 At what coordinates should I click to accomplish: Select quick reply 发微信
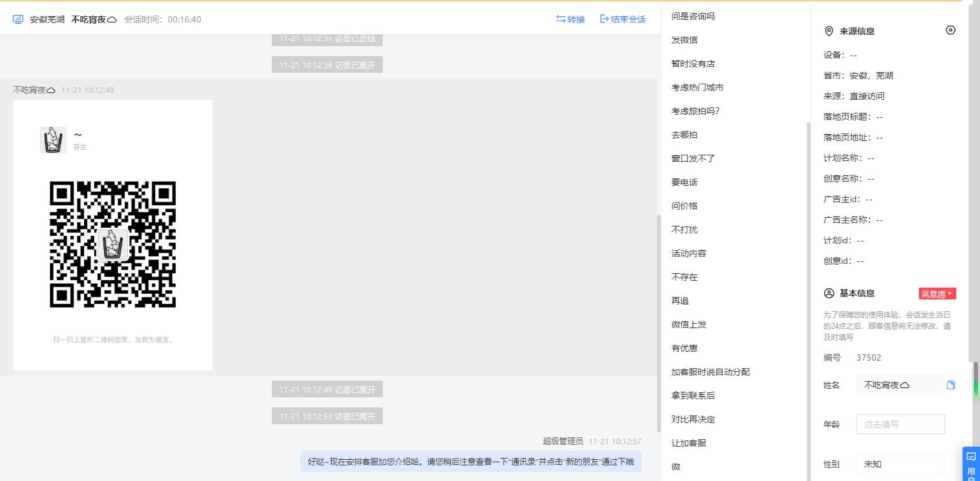coord(685,40)
